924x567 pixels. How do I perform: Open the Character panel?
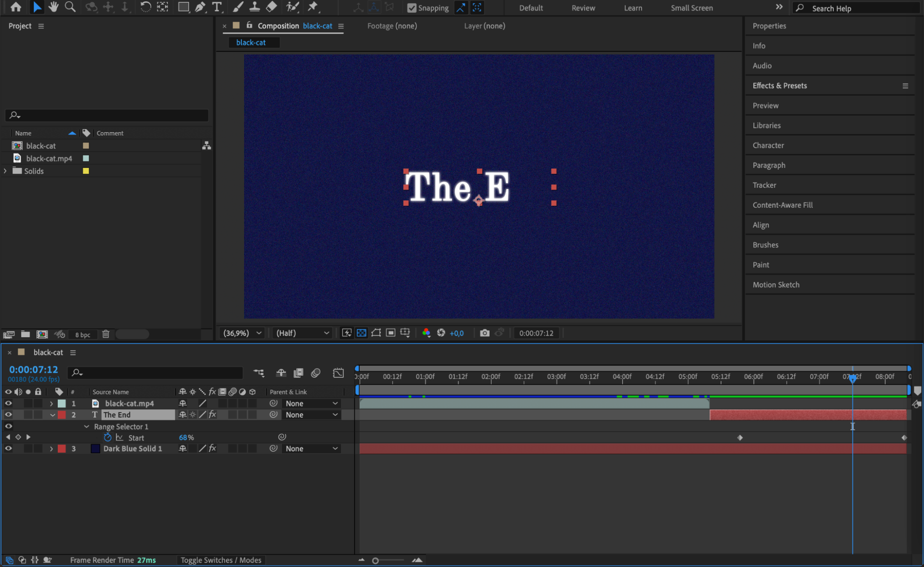[x=768, y=145]
